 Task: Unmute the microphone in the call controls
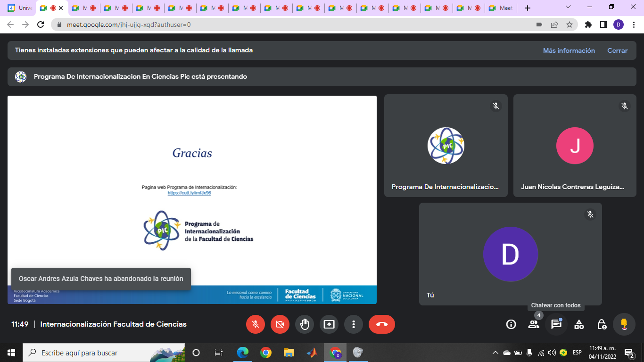[256, 324]
